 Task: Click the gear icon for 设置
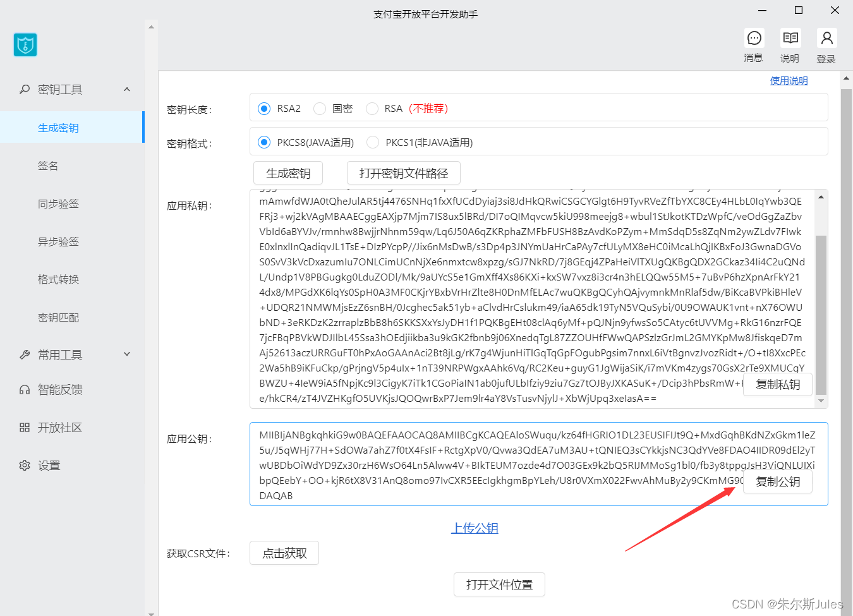pyautogui.click(x=25, y=466)
